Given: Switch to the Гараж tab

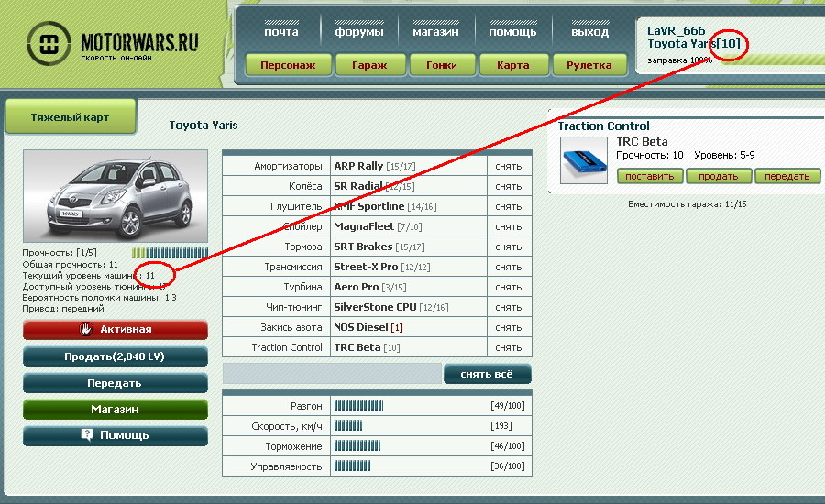Looking at the screenshot, I should click(x=370, y=65).
